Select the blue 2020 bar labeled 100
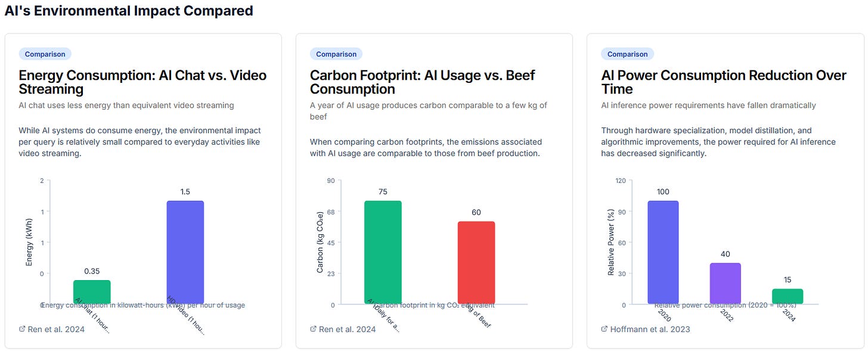This screenshot has height=351, width=868. pos(663,251)
